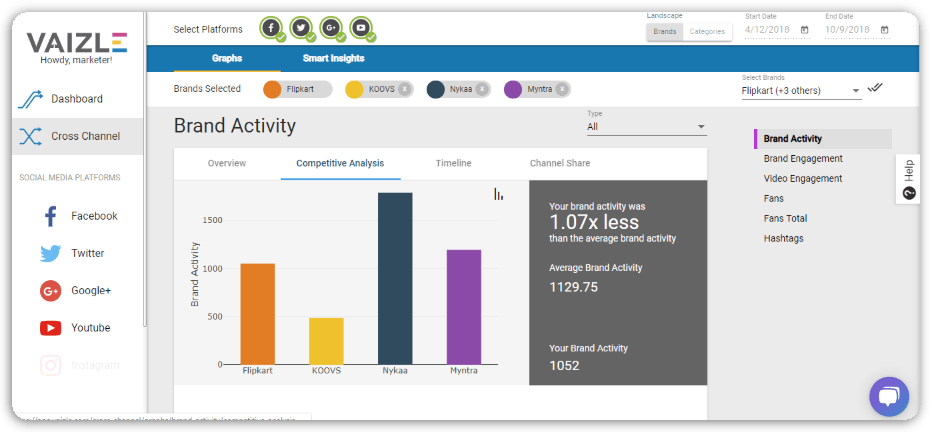Click the double checkmark select-all icon

coord(875,88)
